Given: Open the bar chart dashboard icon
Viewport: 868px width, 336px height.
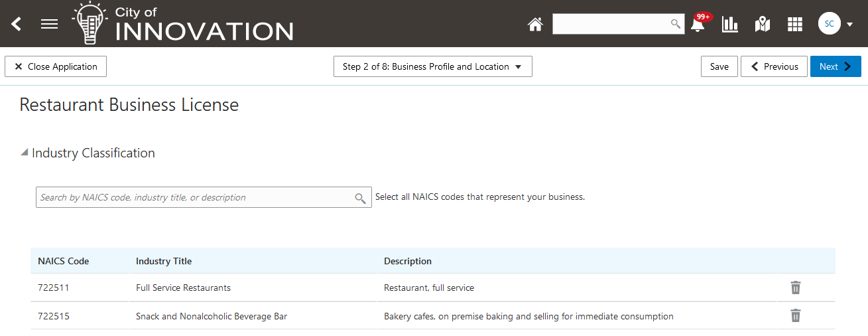Looking at the screenshot, I should click(x=730, y=25).
